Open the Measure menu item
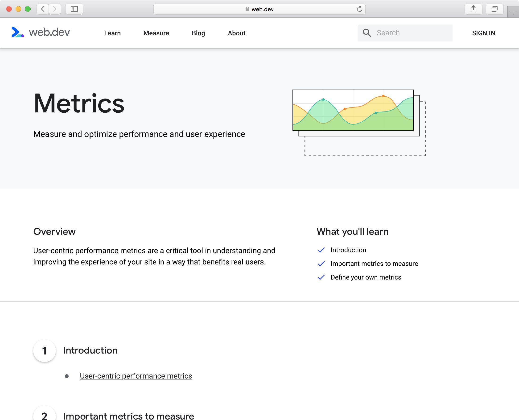Viewport: 519px width, 420px height. 156,33
